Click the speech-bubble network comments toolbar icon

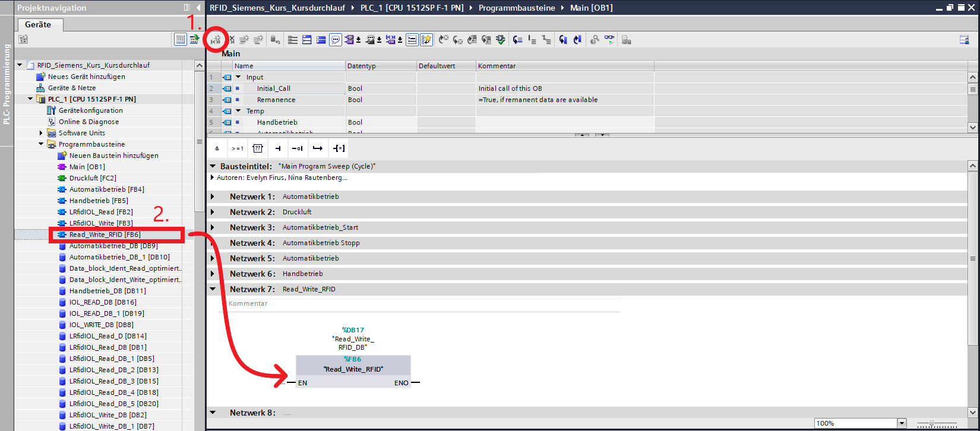[x=336, y=40]
